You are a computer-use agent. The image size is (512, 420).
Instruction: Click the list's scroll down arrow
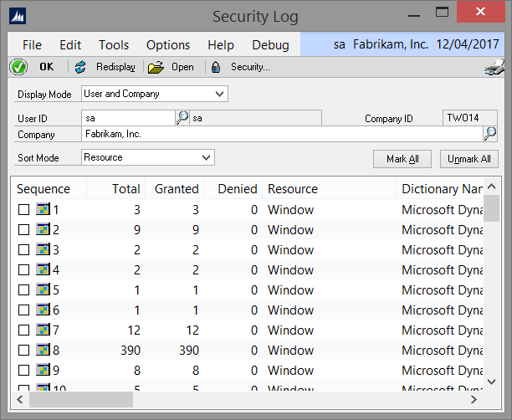coord(491,382)
